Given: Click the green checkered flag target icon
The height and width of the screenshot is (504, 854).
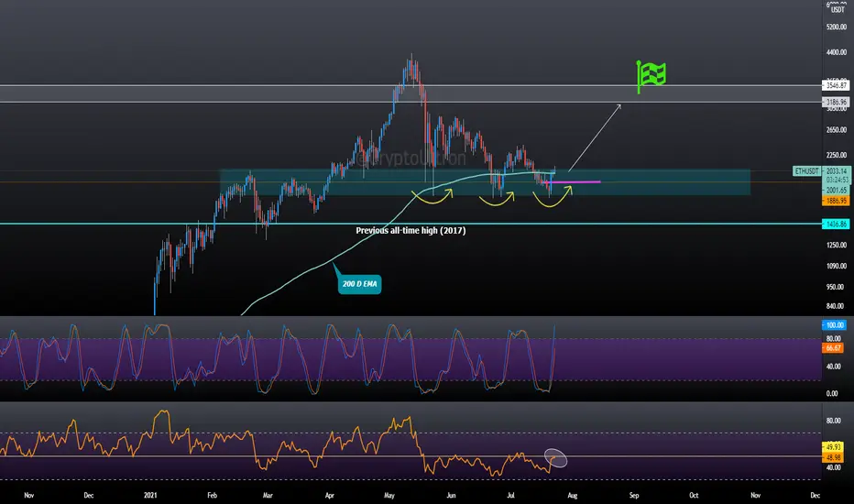Looking at the screenshot, I should [x=651, y=76].
